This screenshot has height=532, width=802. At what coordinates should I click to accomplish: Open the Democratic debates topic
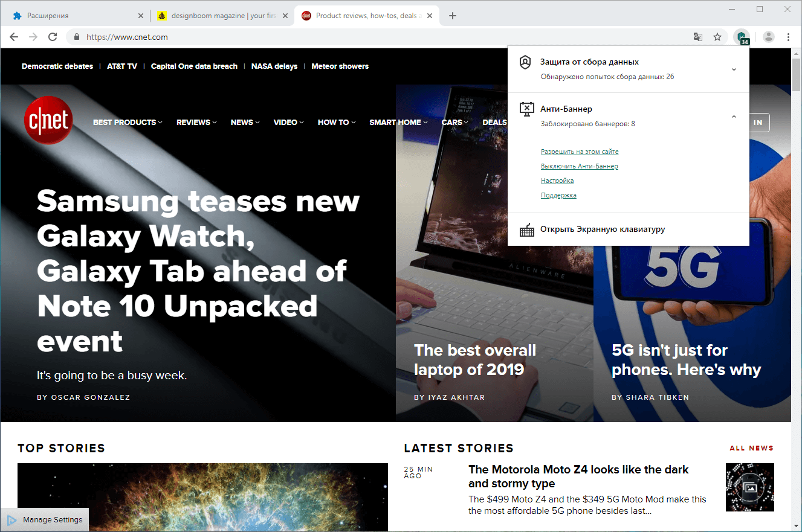[57, 66]
